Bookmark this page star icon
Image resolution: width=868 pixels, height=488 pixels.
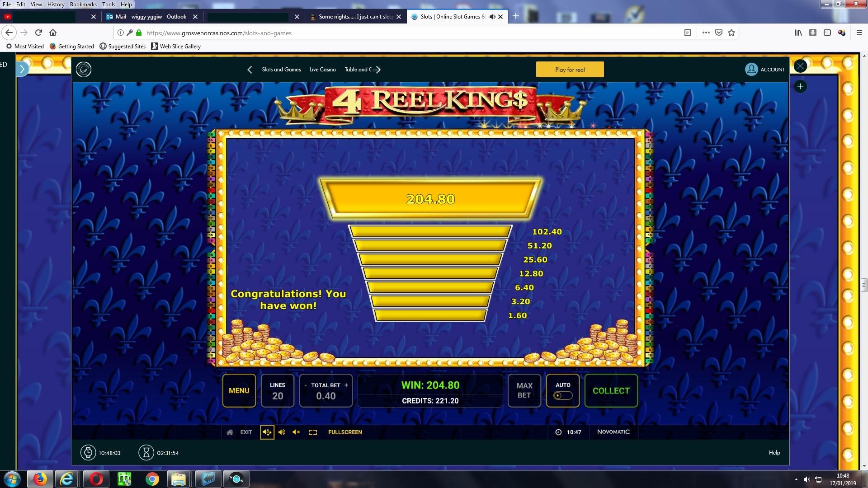click(731, 33)
